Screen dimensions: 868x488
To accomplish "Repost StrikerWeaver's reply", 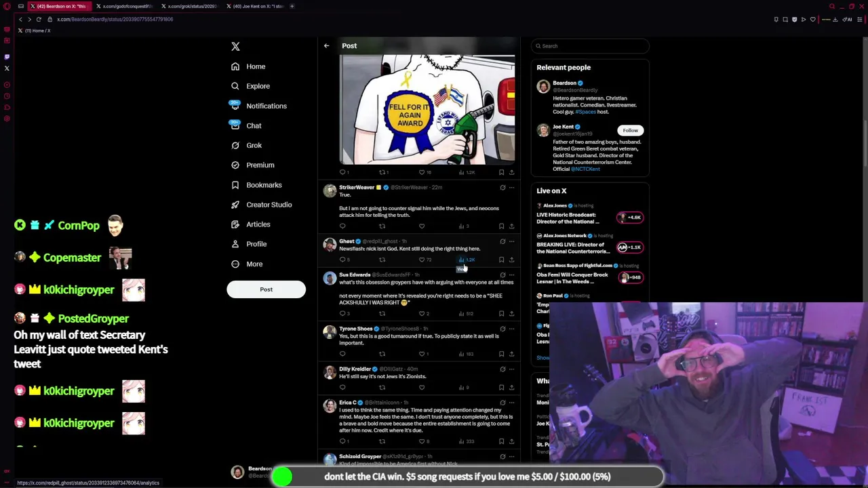I will click(x=382, y=226).
